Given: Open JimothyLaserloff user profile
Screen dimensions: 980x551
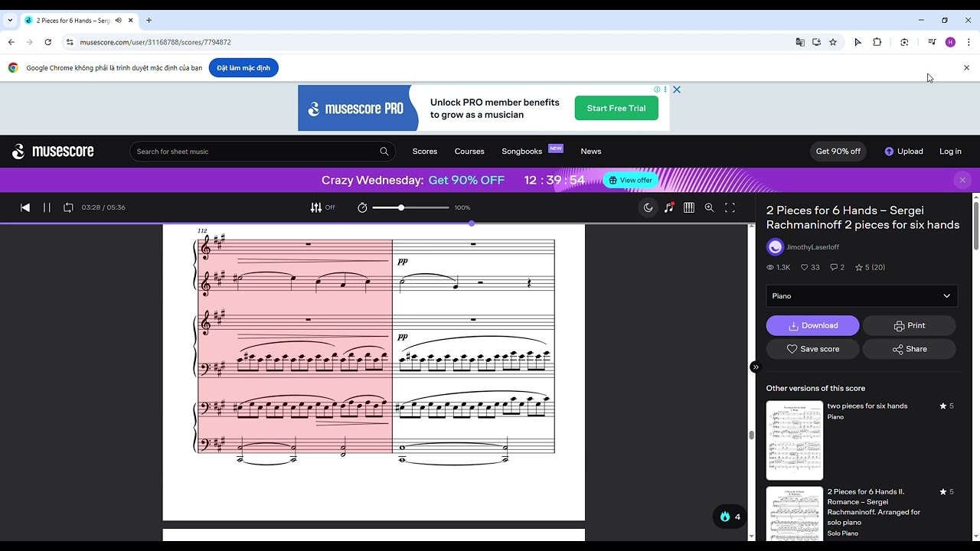Looking at the screenshot, I should tap(812, 247).
